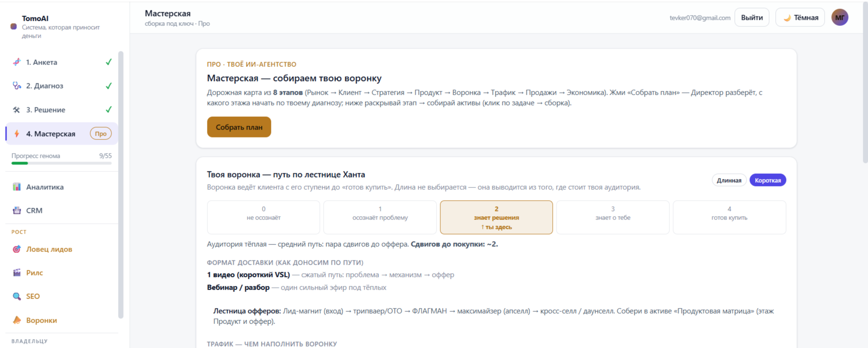Click the Выйти button

click(x=752, y=17)
